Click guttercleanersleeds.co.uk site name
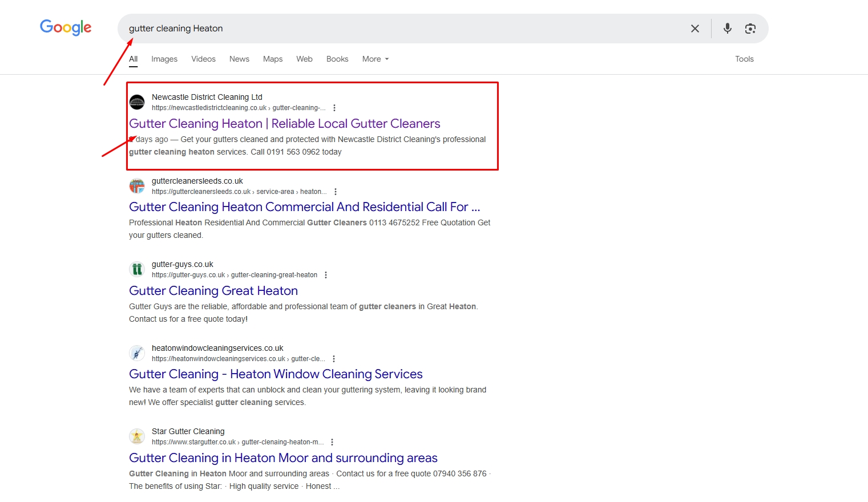 197,181
